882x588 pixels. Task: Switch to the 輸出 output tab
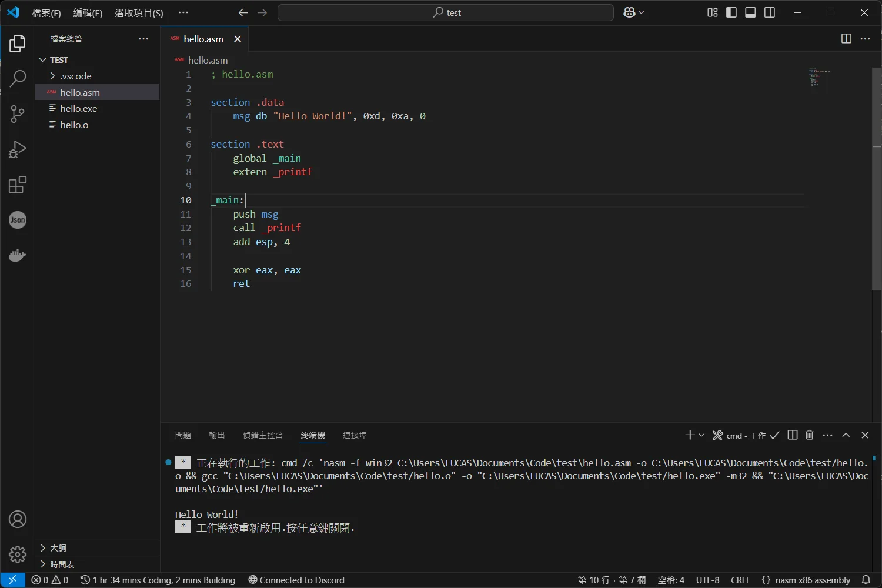click(x=216, y=435)
